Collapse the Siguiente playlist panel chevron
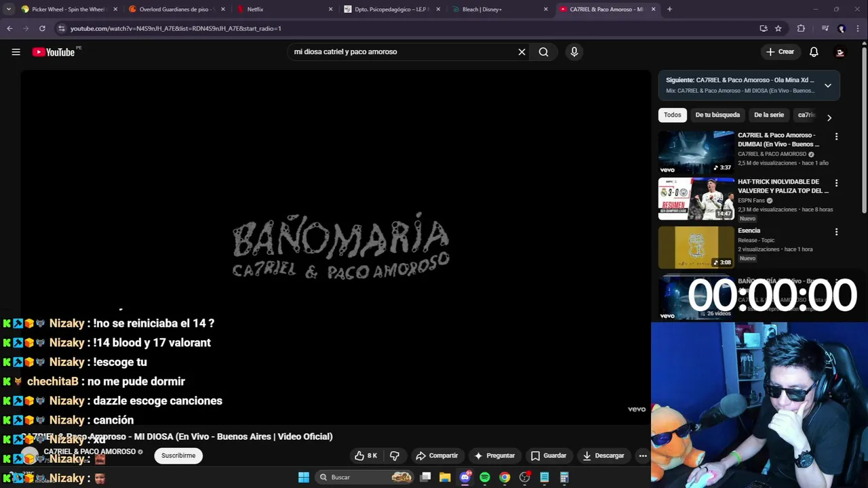 pyautogui.click(x=827, y=85)
